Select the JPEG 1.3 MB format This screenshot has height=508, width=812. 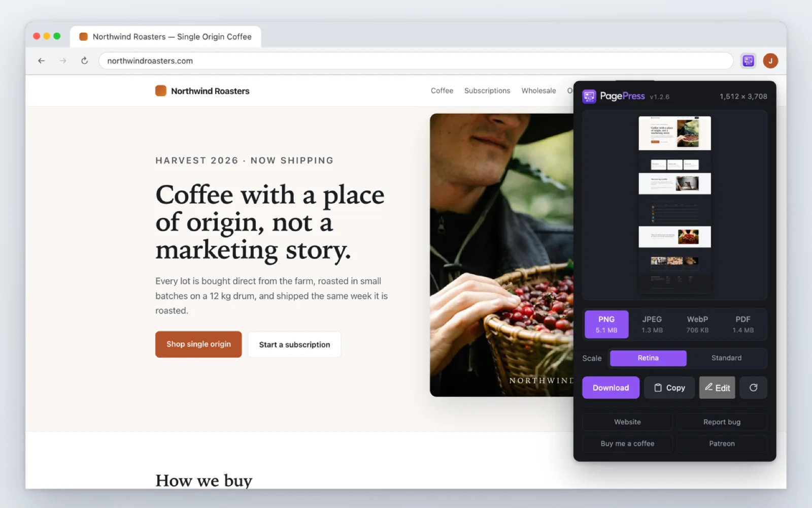point(652,324)
